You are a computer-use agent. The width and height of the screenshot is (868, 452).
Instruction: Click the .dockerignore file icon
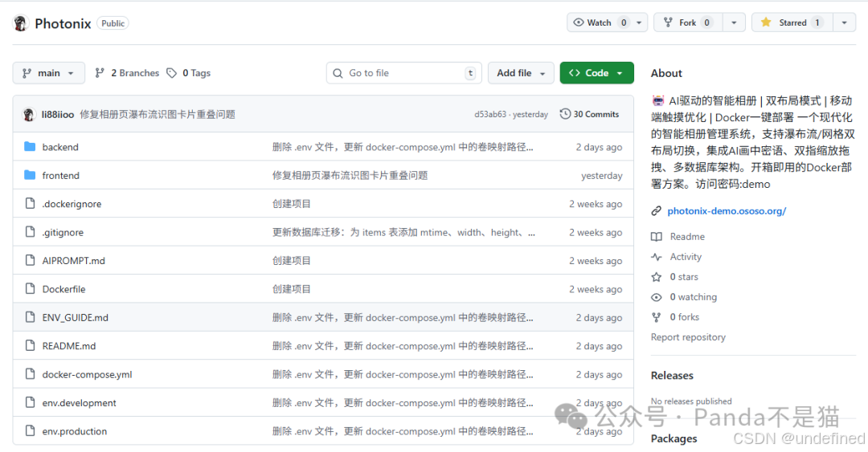click(31, 204)
